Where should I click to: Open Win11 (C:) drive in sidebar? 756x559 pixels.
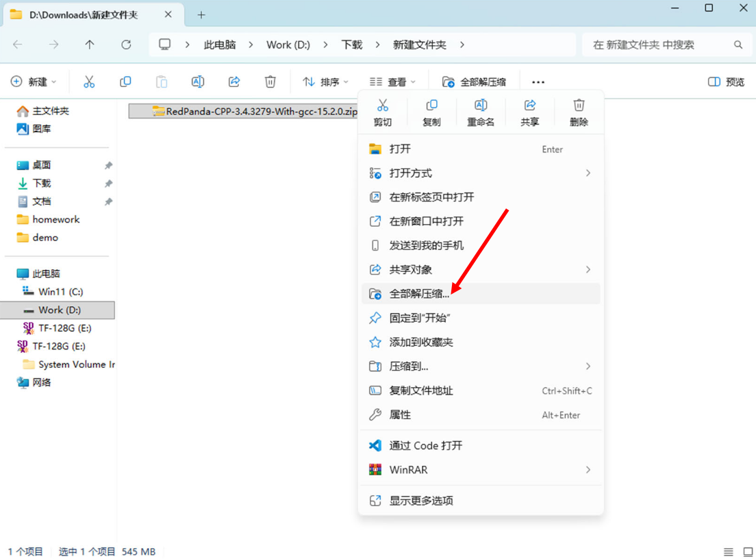[x=60, y=292]
